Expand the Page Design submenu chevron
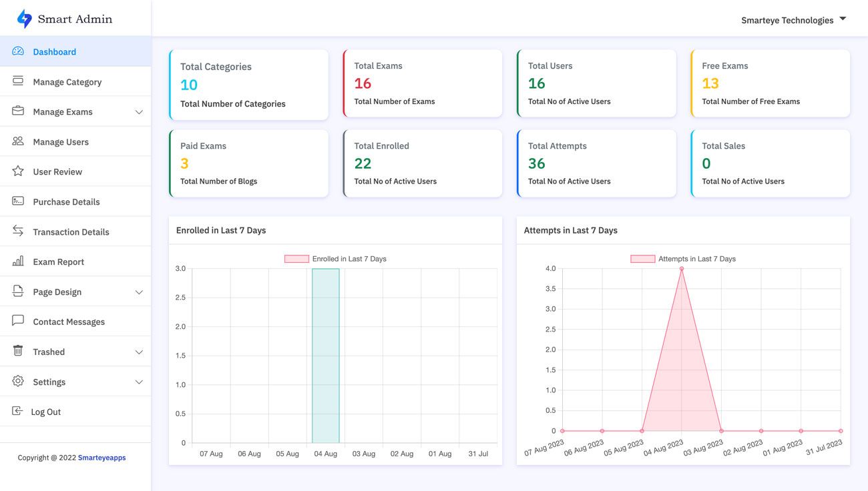Viewport: 868px width, 491px height. tap(139, 292)
